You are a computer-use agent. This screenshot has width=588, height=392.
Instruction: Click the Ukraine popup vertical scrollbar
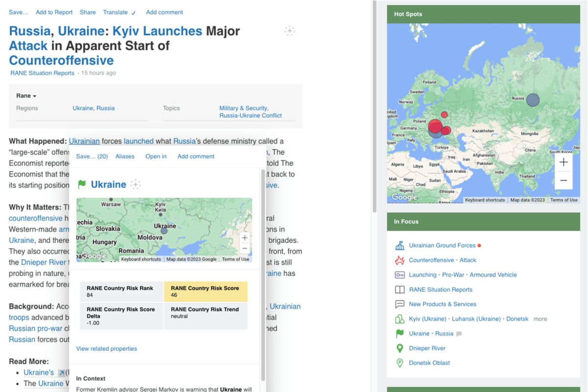(263, 274)
